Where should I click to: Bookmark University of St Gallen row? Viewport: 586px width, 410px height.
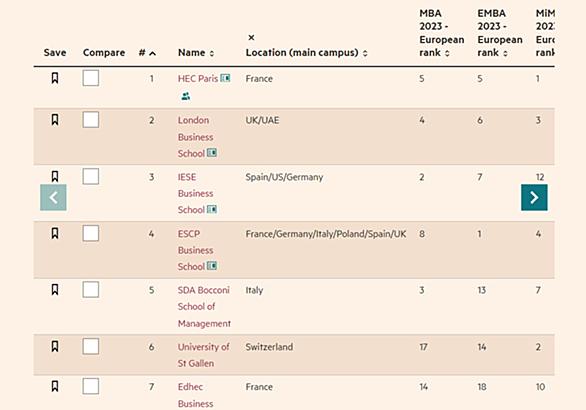coord(55,346)
